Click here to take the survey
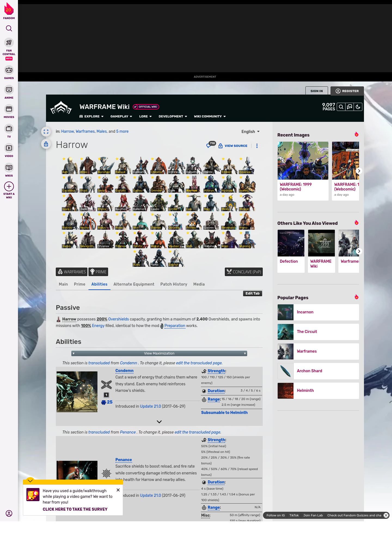 point(75,509)
